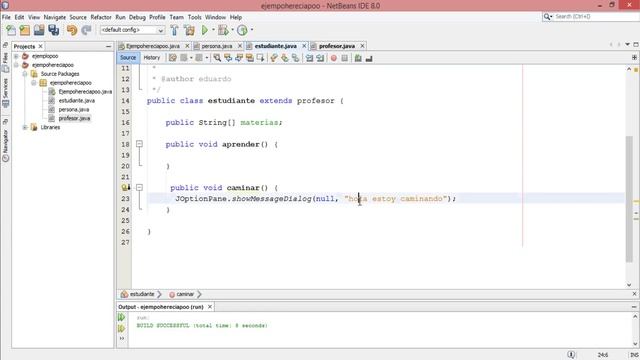
Task: Open the Debug Project dropdown arrow
Action: pyautogui.click(x=232, y=30)
